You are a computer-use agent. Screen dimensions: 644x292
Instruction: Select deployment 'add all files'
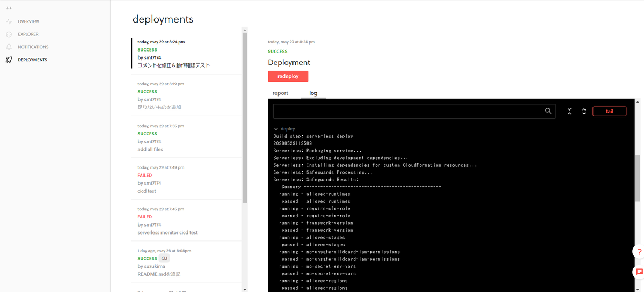pyautogui.click(x=187, y=137)
